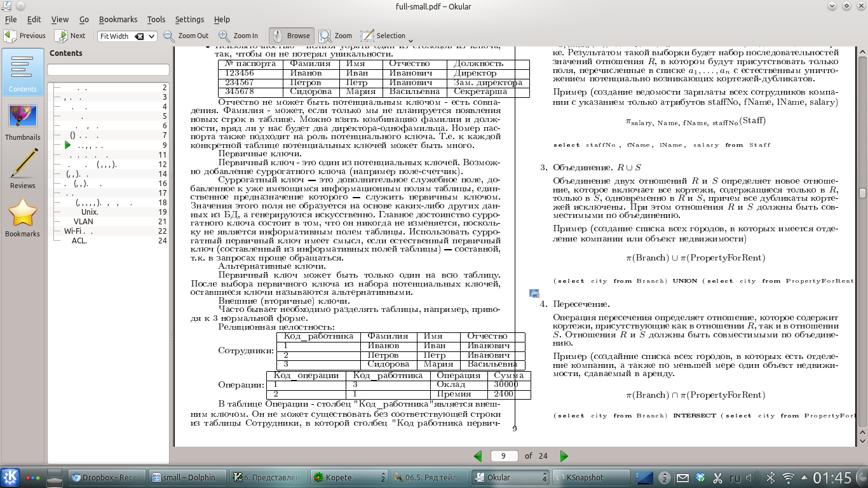Click the ru keyboard layout indicator
This screenshot has width=868, height=488.
734,477
